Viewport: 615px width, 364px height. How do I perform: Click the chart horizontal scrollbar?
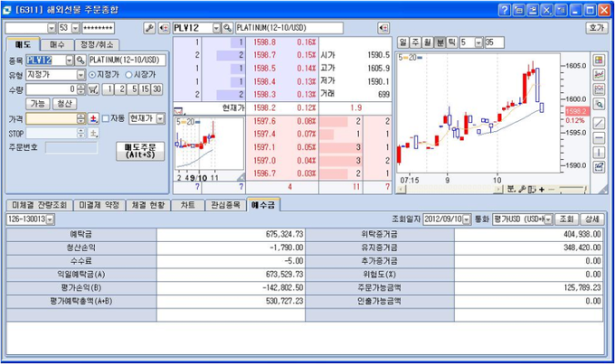[450, 190]
